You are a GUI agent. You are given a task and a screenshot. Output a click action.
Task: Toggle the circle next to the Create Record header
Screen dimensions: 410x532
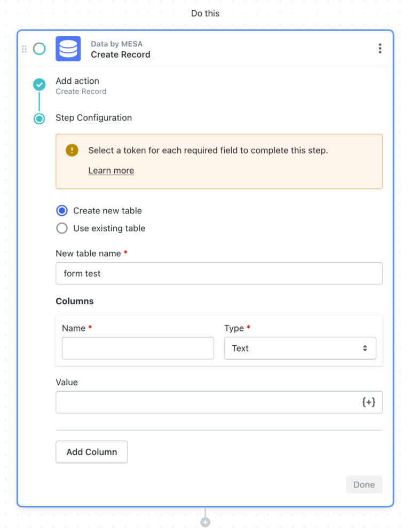39,49
